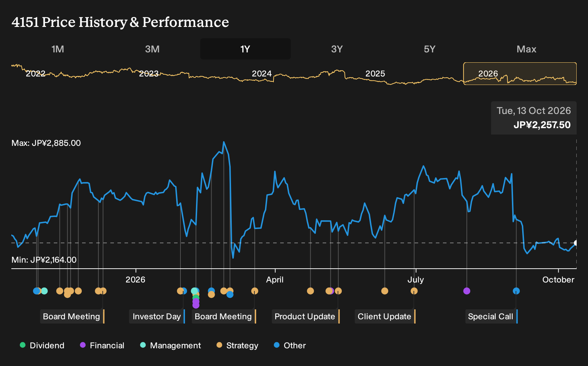Screen dimensions: 588x366
Task: Click the '4151 Price History & Performance' heading
Action: click(x=120, y=22)
